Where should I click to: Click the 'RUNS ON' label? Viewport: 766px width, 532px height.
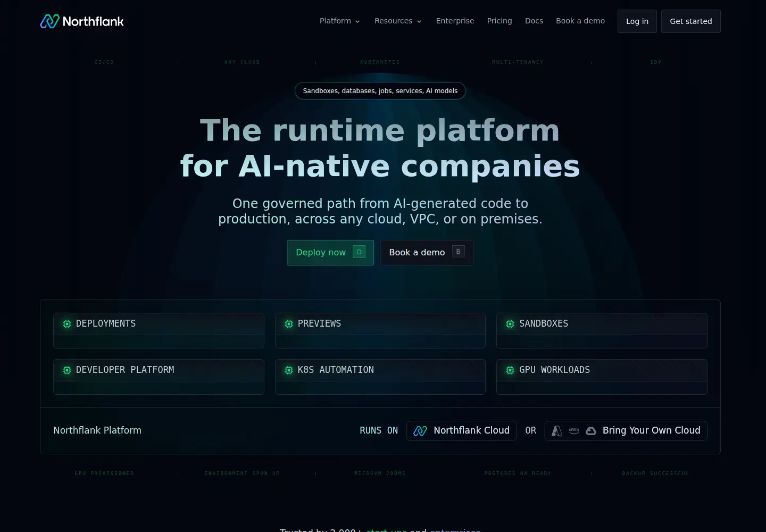[x=379, y=430]
